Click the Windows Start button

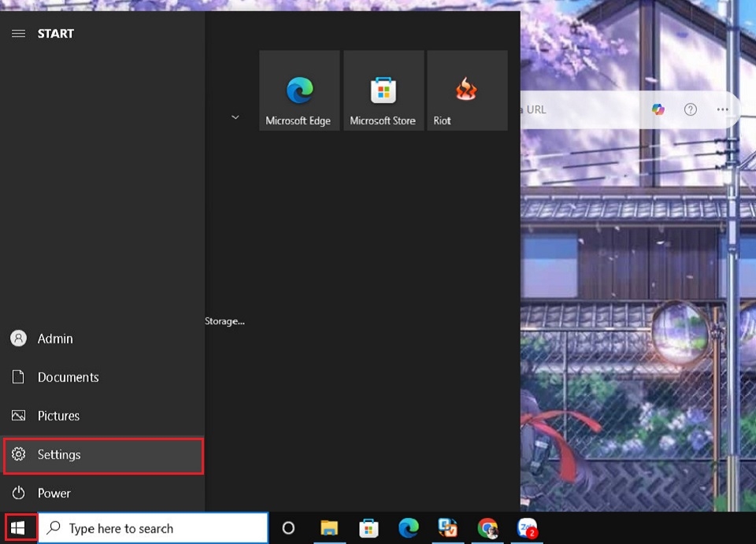(x=18, y=528)
